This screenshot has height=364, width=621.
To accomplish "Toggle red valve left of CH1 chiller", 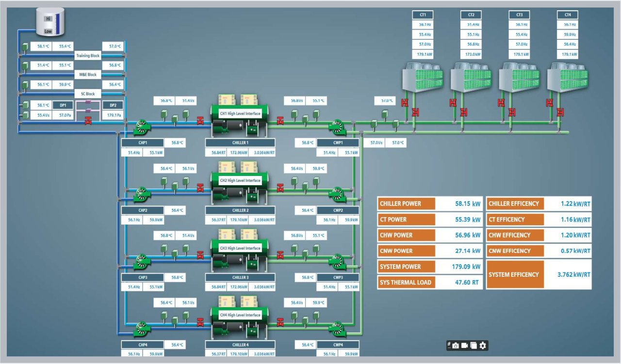I will [x=200, y=120].
